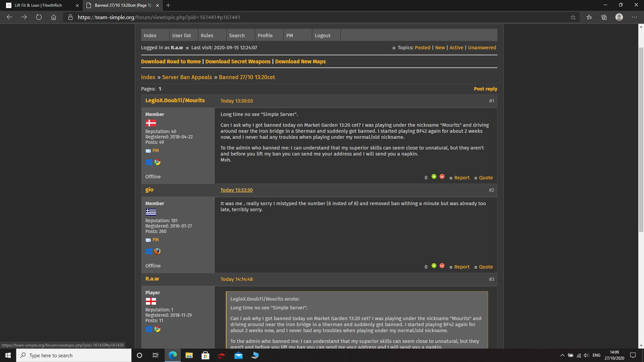Click the England flag in R.a.w's profile
Screen dimensions: 644x362
[150, 301]
